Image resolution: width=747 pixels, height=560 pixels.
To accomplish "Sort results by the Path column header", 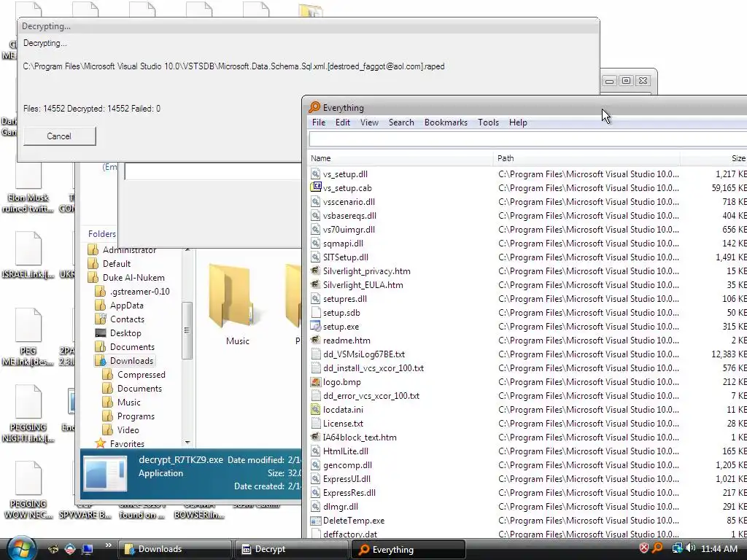I will [587, 158].
